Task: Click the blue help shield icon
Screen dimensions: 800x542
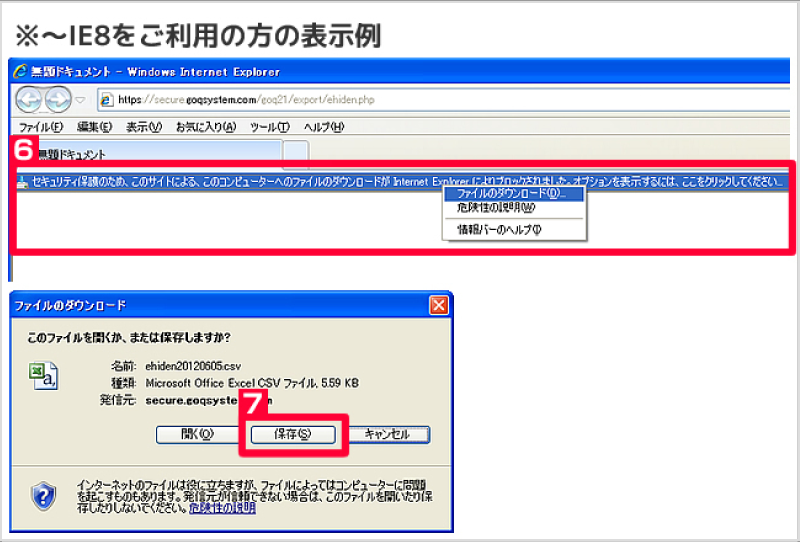Action: tap(44, 496)
